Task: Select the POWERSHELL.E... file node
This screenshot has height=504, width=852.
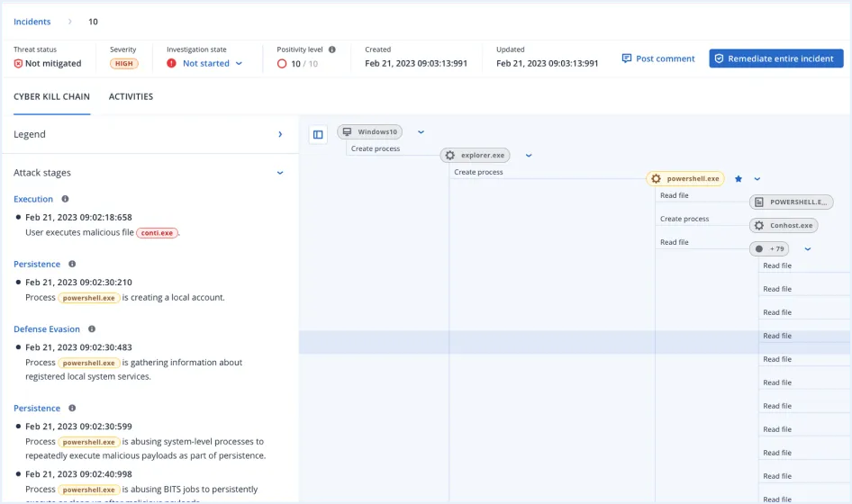Action: (x=791, y=202)
